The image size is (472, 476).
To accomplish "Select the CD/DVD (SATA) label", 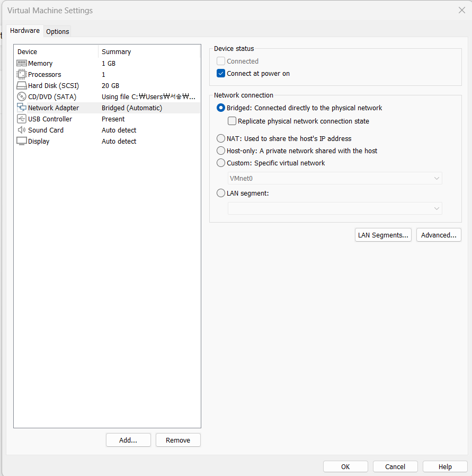I will (x=52, y=97).
